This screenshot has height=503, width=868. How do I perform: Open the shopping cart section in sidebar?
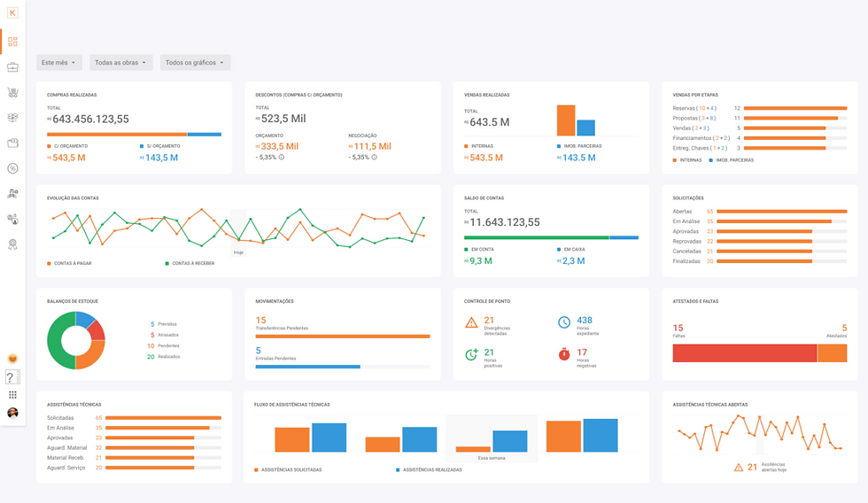tap(12, 92)
